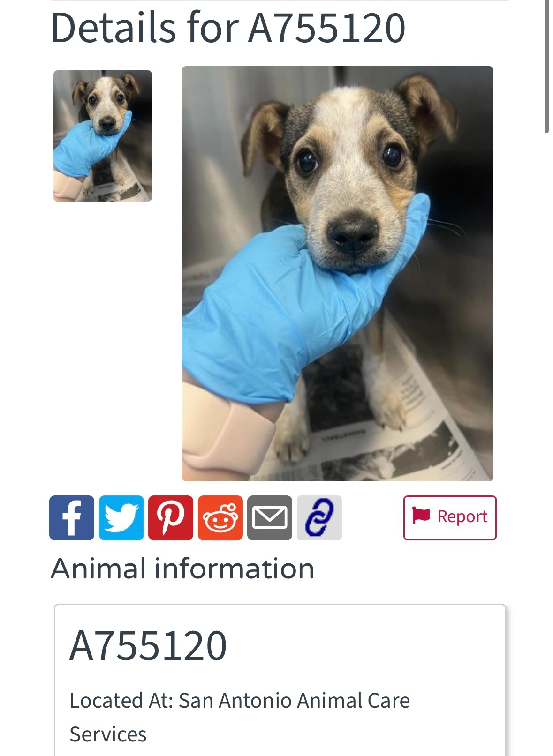Viewport: 553px width, 756px height.
Task: Tweet this listing via Twitter icon
Action: [121, 518]
